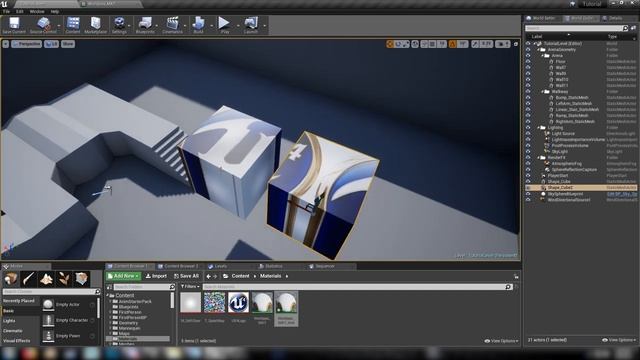
Task: Toggle grid snapping in viewport toolbar
Action: (432, 44)
